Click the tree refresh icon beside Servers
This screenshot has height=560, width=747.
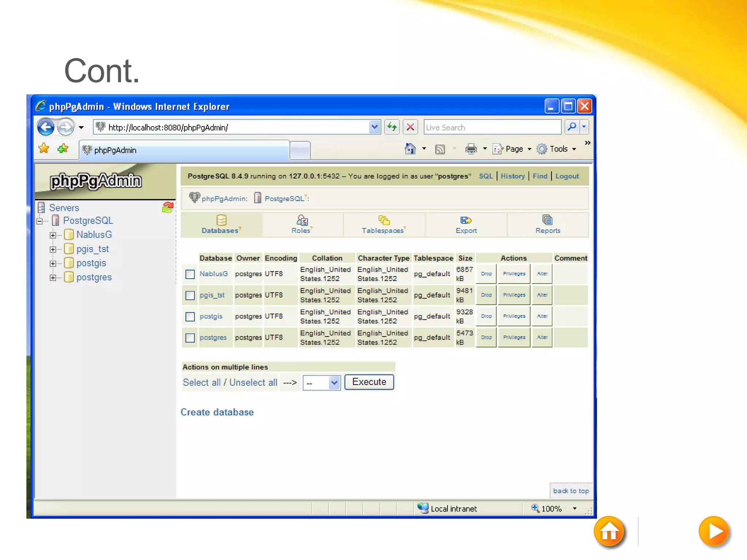tap(167, 207)
